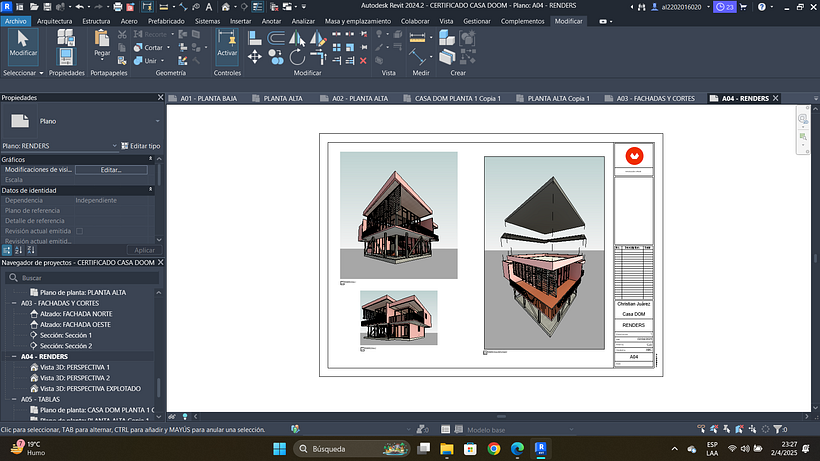The height and width of the screenshot is (461, 820).
Task: Click the Buscar search field in project browser
Action: coord(82,278)
